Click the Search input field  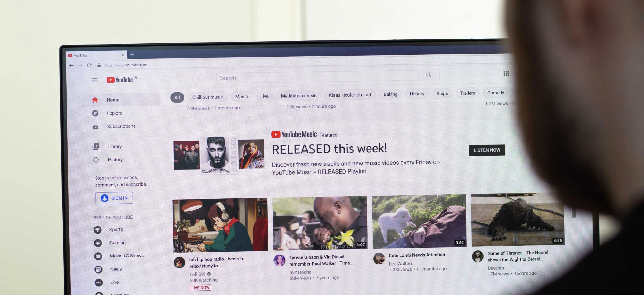point(317,76)
